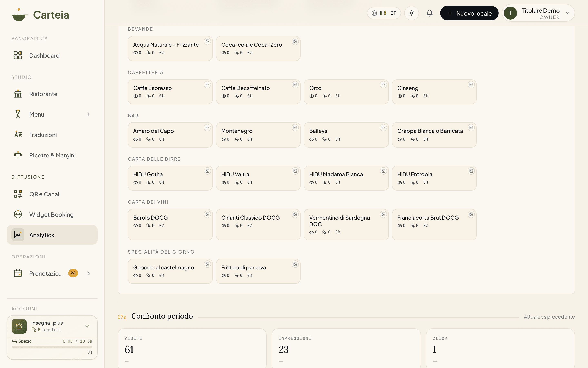Click the Prenotazioni badge showing 26
The image size is (588, 368).
(73, 273)
